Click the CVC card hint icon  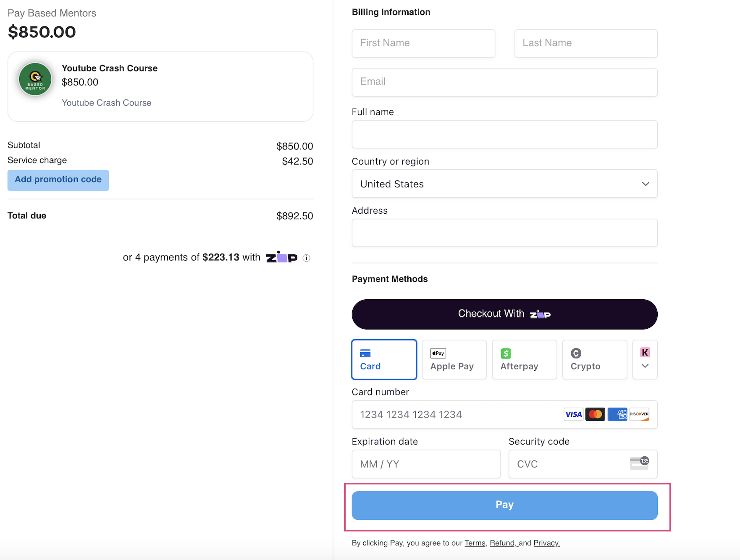coord(639,463)
